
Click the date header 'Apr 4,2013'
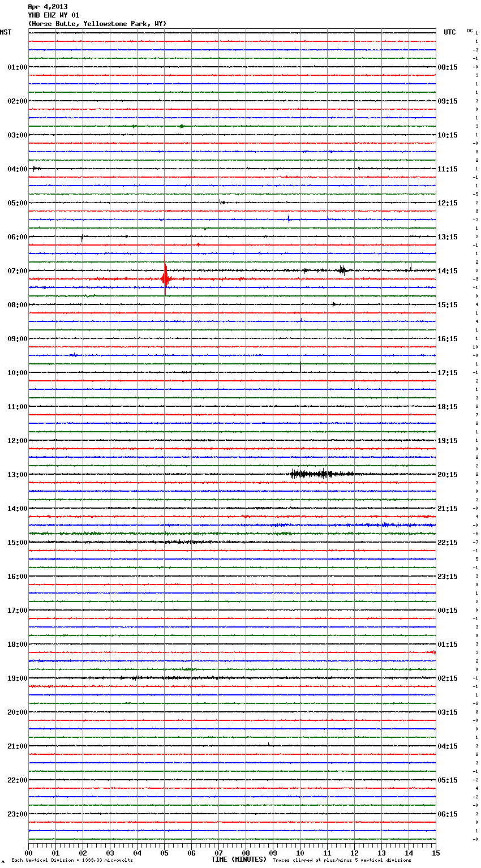coord(48,7)
